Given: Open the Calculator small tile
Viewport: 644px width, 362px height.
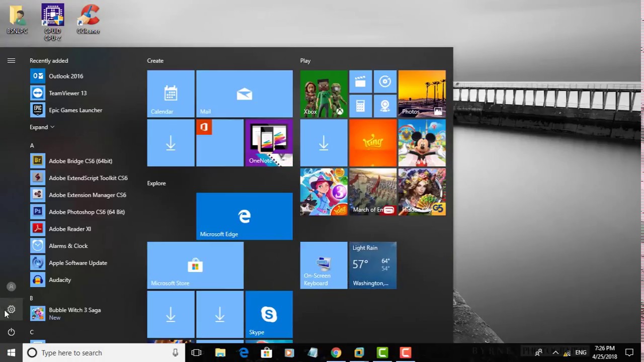Looking at the screenshot, I should click(361, 106).
